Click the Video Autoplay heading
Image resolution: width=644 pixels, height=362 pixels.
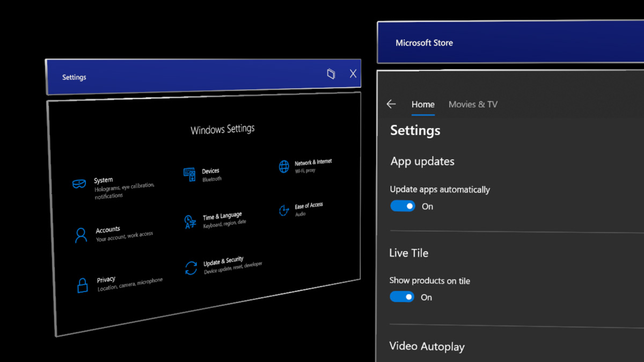427,346
